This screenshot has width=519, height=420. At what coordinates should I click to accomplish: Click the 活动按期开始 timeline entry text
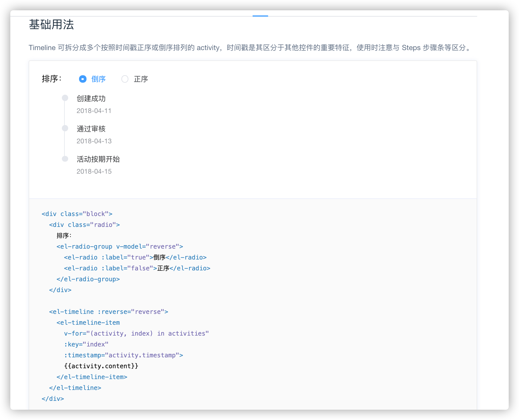click(x=98, y=159)
